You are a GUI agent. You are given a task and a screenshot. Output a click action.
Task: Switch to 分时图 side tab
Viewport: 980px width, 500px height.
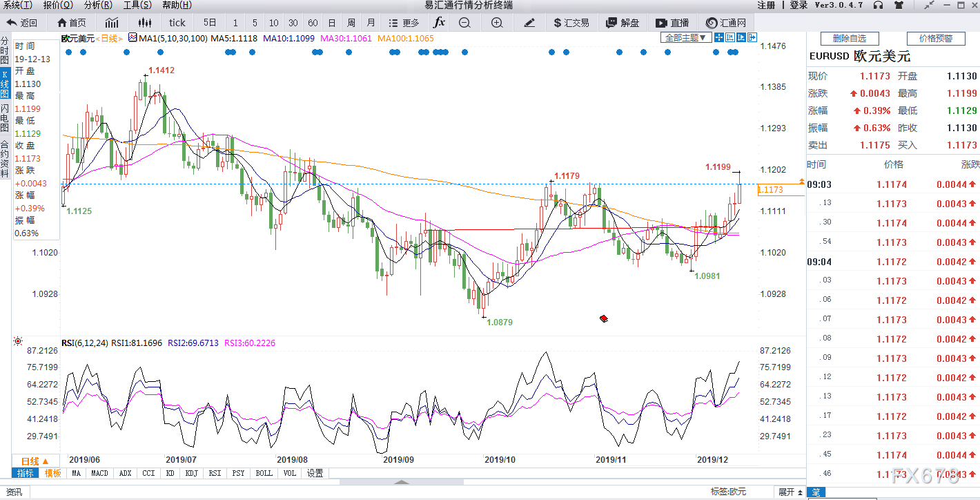(5, 50)
